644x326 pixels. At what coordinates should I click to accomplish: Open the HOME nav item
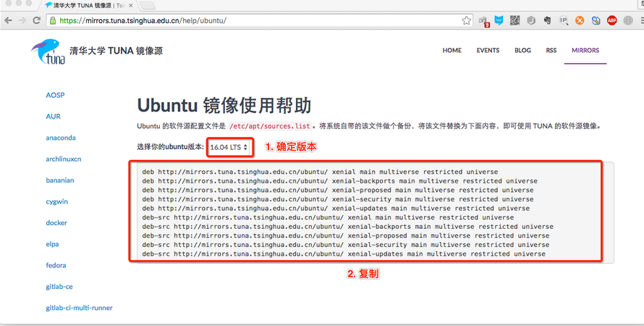pos(452,50)
